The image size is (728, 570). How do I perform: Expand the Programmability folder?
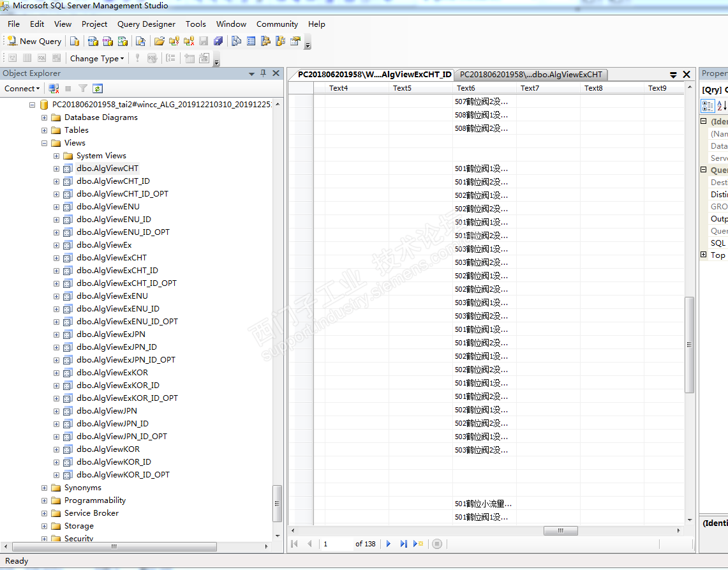[44, 501]
